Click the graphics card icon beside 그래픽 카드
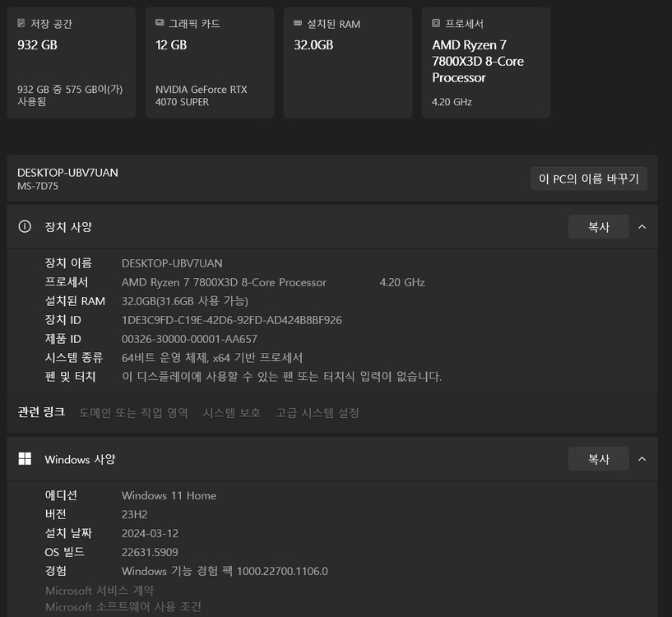The height and width of the screenshot is (617, 672). 160,22
